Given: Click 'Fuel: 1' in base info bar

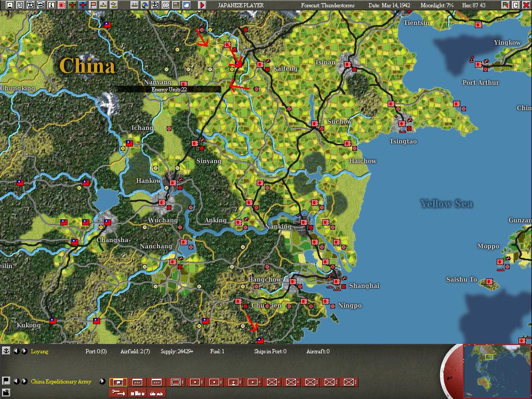Looking at the screenshot, I should 217,352.
